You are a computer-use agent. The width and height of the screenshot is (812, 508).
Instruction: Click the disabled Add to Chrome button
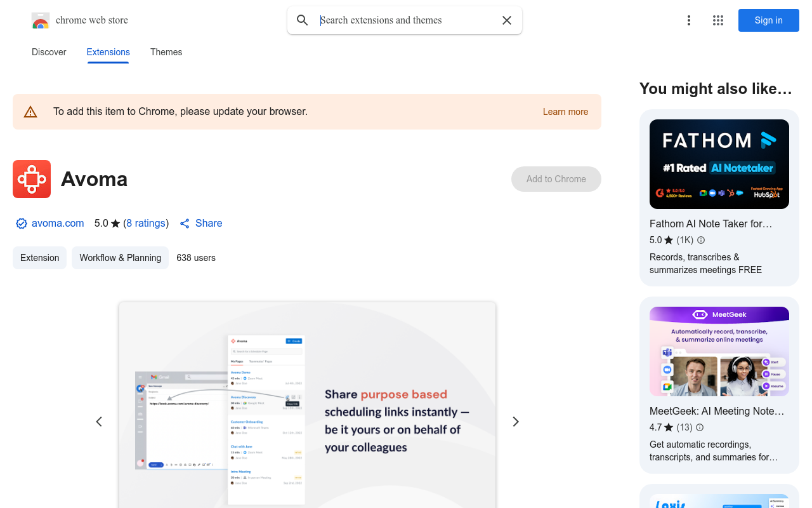pyautogui.click(x=556, y=179)
